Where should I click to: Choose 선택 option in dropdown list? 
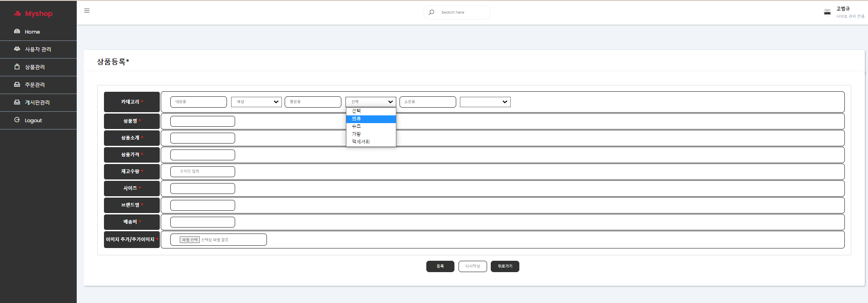click(x=371, y=111)
